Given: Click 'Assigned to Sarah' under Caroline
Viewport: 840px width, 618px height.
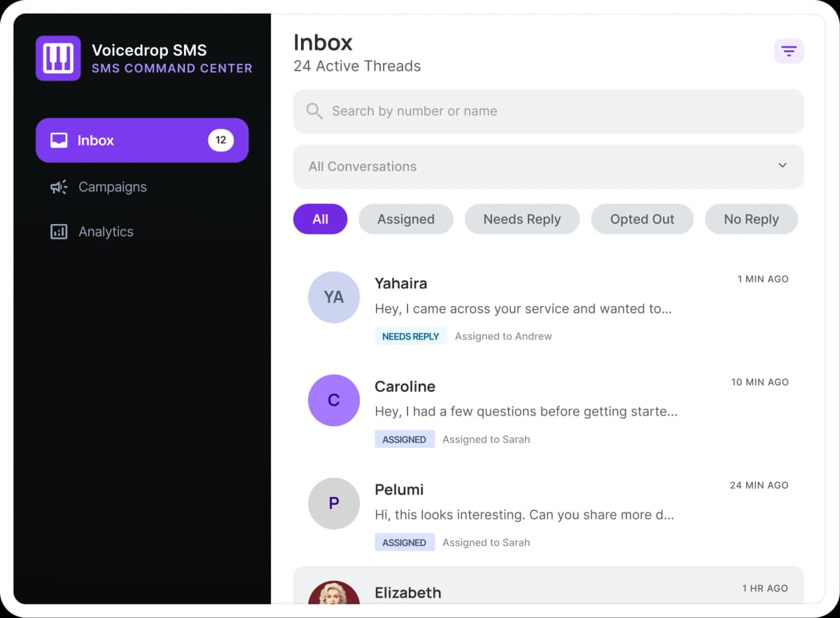Looking at the screenshot, I should [486, 440].
